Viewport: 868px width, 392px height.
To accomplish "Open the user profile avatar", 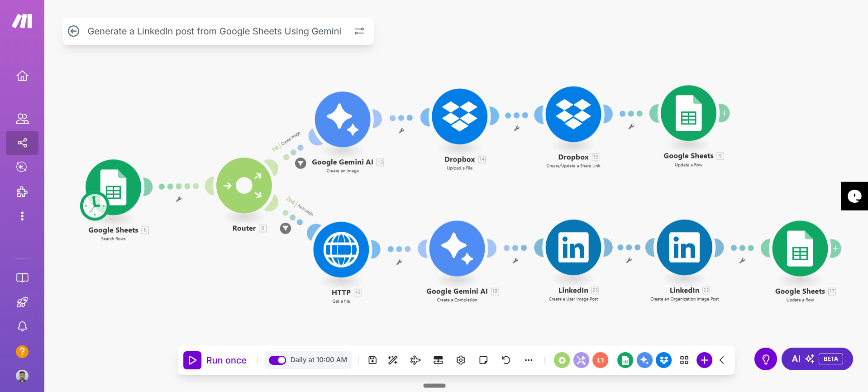I will click(22, 376).
